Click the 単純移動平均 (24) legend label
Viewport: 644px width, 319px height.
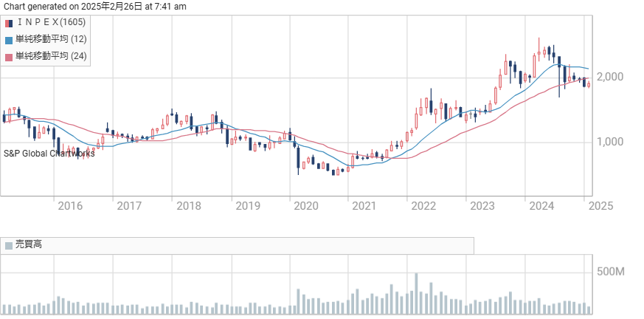click(x=51, y=56)
